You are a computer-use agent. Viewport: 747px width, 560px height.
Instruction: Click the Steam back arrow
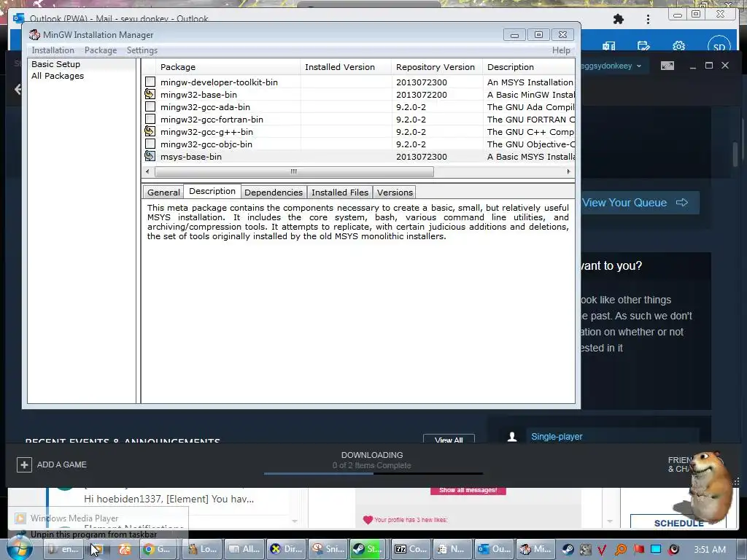[x=18, y=89]
